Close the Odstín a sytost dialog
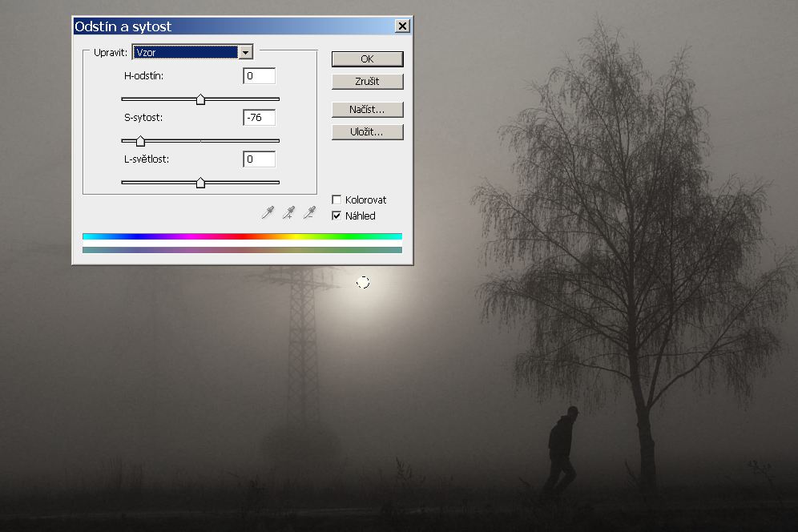This screenshot has height=532, width=798. coord(402,26)
